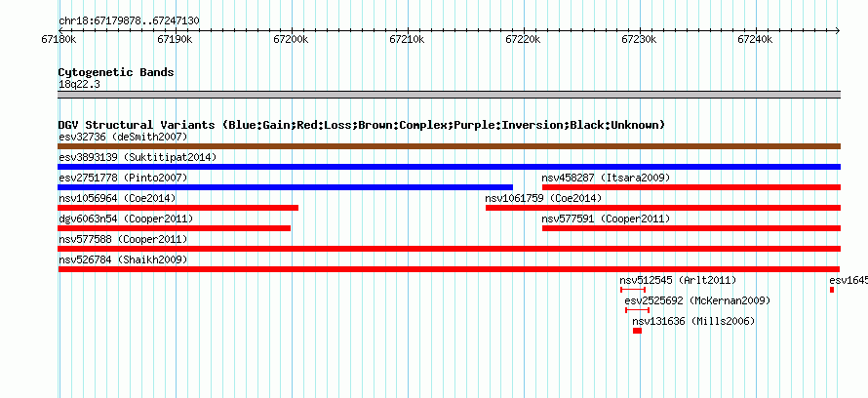
Task: Click the red nsv1056964 loss bar
Action: coord(178,208)
